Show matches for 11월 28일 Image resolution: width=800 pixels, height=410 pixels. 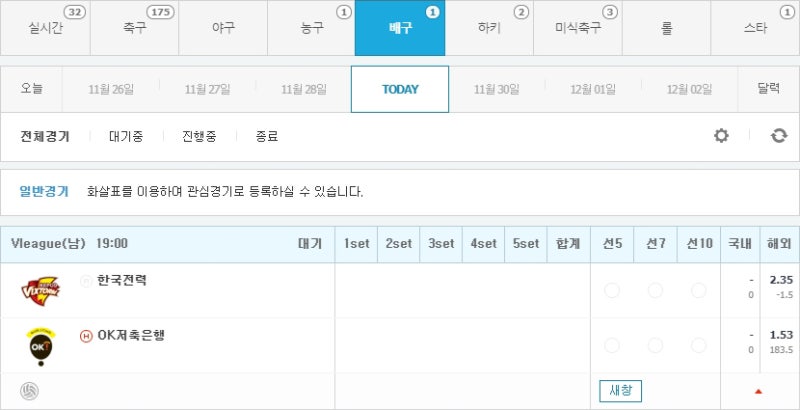(x=304, y=89)
